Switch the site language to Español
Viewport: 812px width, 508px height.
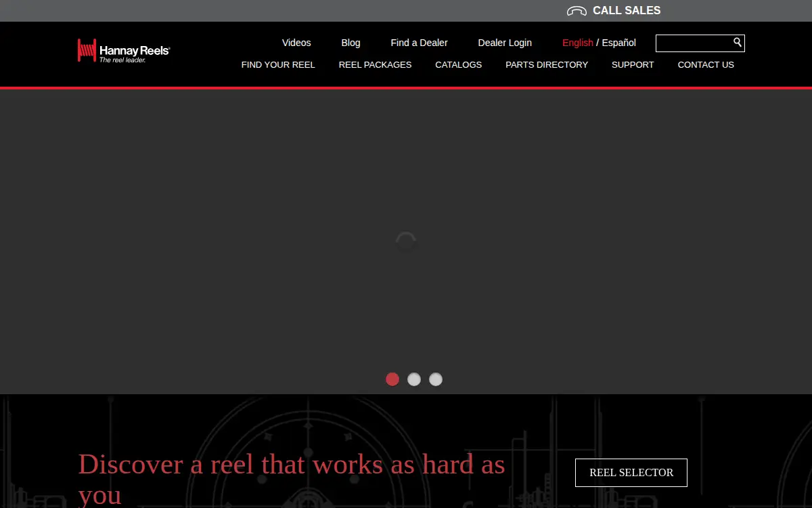(619, 43)
